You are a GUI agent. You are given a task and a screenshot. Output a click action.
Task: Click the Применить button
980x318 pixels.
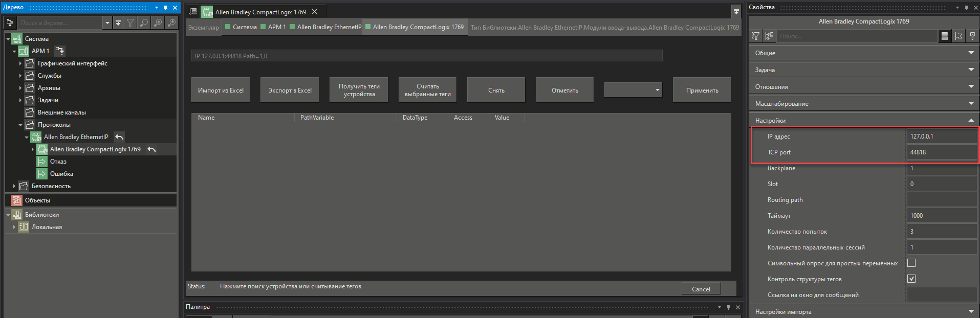702,90
